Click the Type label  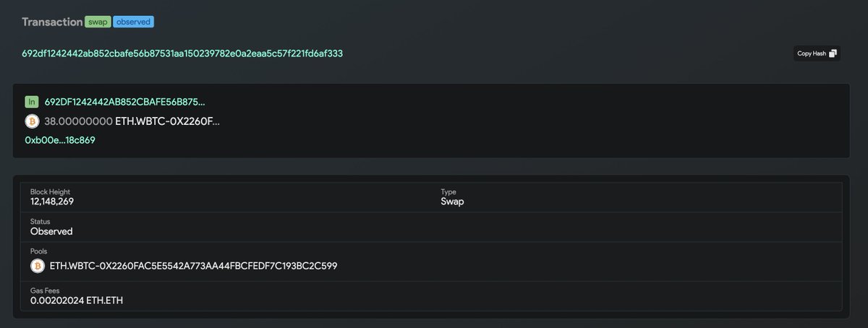pyautogui.click(x=447, y=191)
